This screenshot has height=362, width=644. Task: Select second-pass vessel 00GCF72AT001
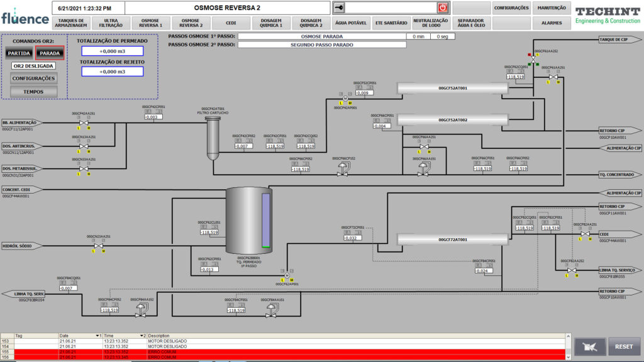(453, 239)
